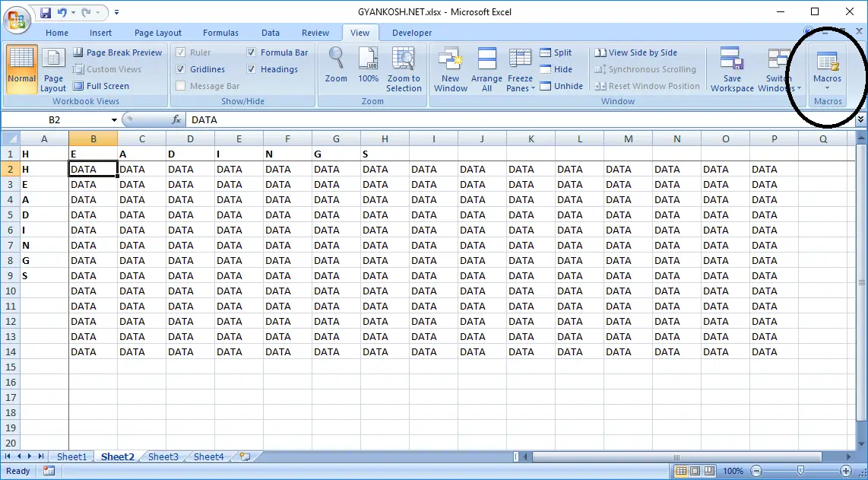This screenshot has height=480, width=868.
Task: Insert a new worksheet tab
Action: click(x=245, y=456)
